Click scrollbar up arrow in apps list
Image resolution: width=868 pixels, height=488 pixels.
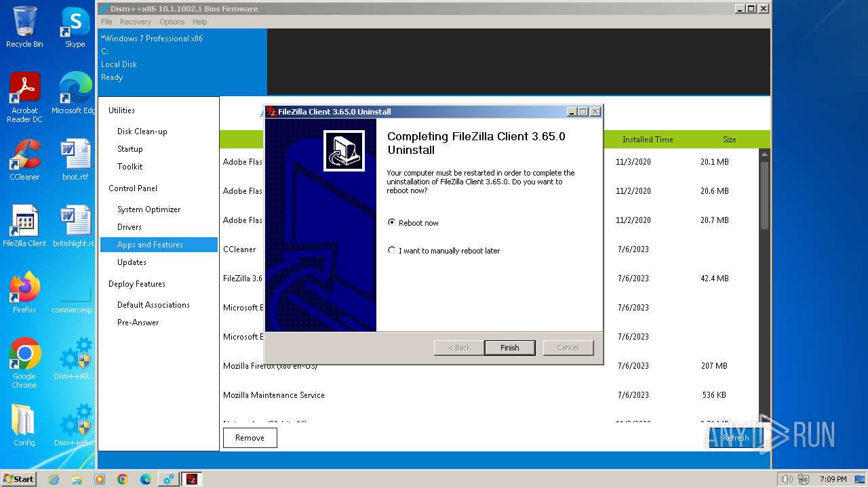pos(764,154)
